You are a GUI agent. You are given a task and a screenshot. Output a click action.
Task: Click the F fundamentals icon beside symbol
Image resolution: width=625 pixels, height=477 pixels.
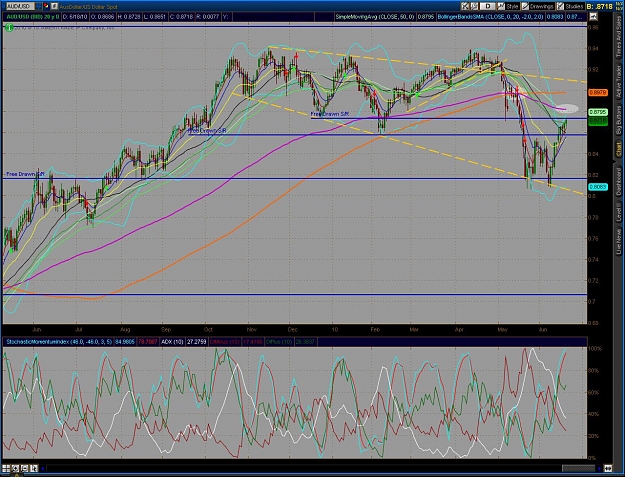point(54,6)
